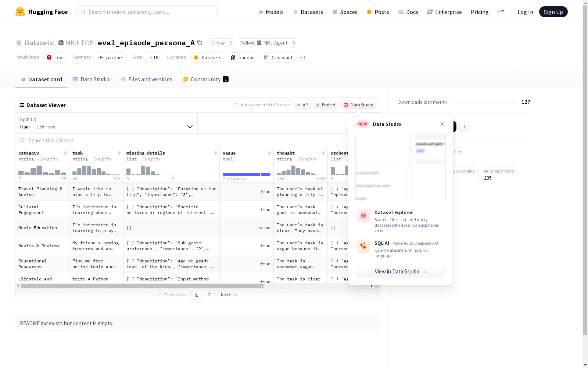Screen dimensions: 588x368
Task: Open the three-dot options menu
Action: pos(465,127)
